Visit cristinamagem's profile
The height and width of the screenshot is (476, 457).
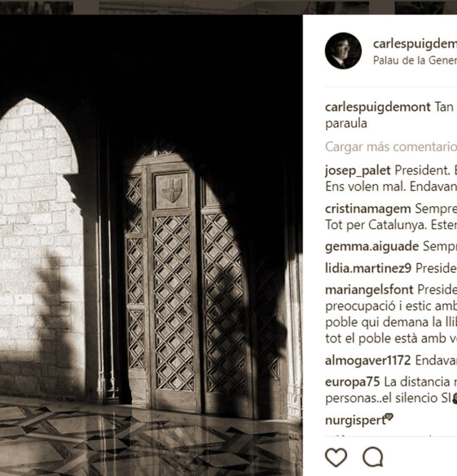(x=368, y=209)
